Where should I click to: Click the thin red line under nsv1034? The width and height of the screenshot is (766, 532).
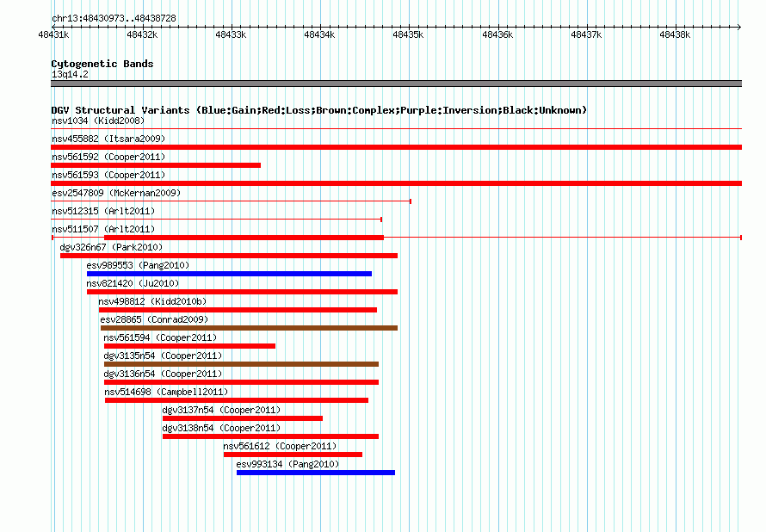[x=396, y=129]
